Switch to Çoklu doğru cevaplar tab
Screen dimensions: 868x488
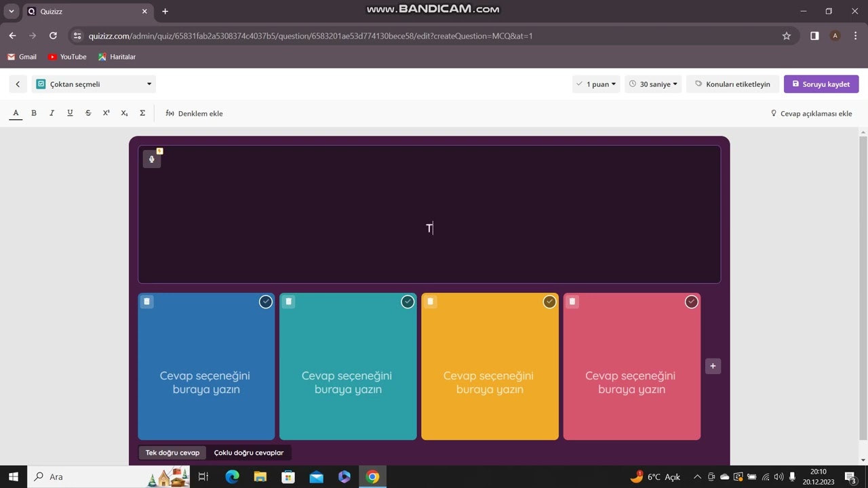tap(249, 453)
